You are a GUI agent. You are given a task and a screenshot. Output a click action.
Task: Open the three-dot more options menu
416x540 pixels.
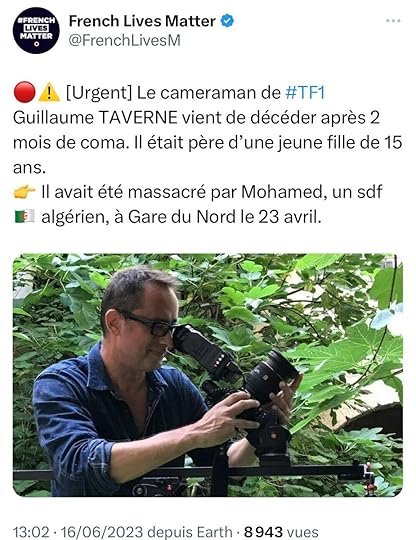(393, 21)
